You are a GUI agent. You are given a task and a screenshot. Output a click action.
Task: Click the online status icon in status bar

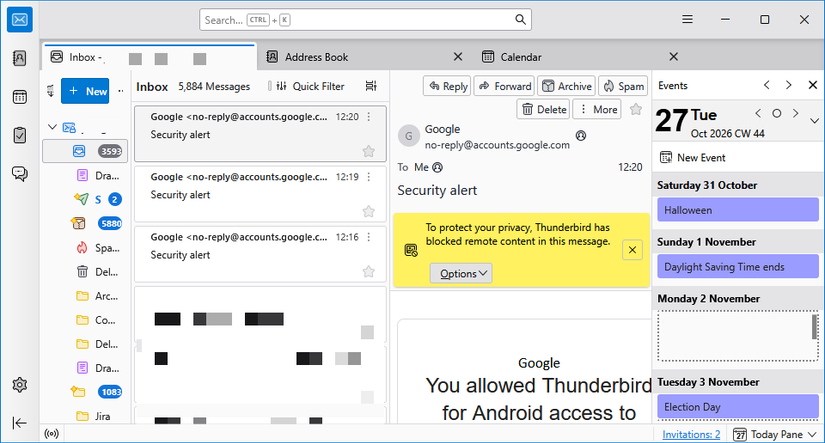(52, 434)
